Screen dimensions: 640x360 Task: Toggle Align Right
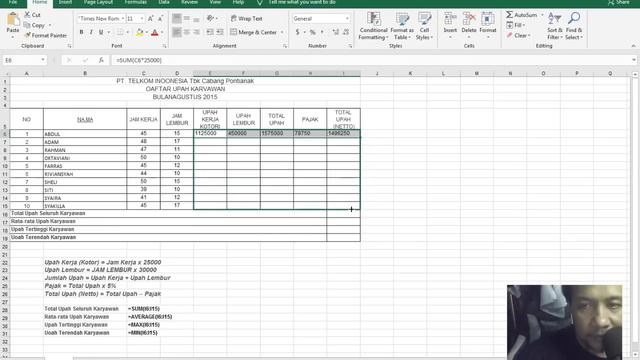pyautogui.click(x=196, y=32)
